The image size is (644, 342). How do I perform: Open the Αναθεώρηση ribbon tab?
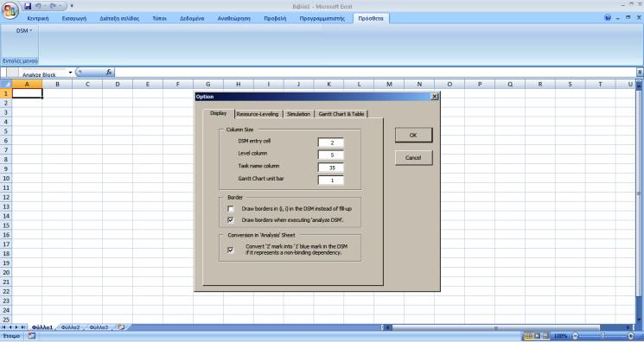233,18
